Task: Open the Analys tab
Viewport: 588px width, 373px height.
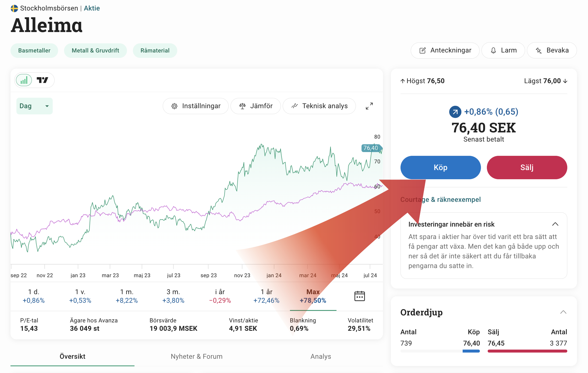Action: [x=321, y=356]
